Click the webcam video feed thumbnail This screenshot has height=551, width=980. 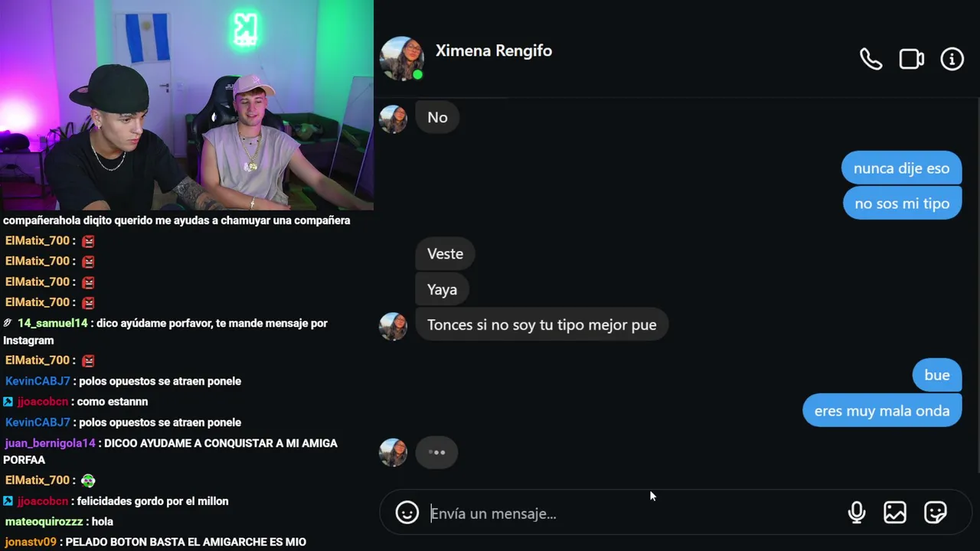pyautogui.click(x=187, y=105)
